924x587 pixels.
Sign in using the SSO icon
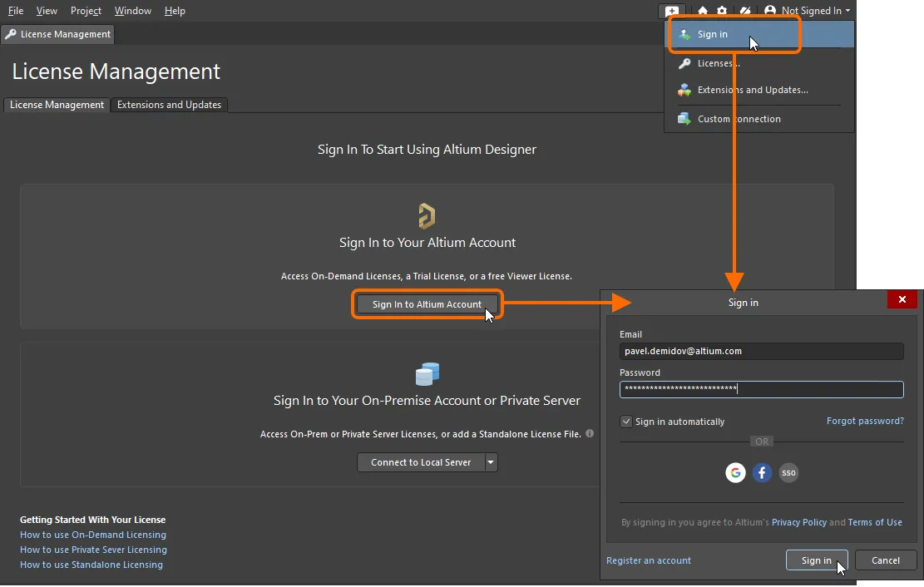[788, 472]
